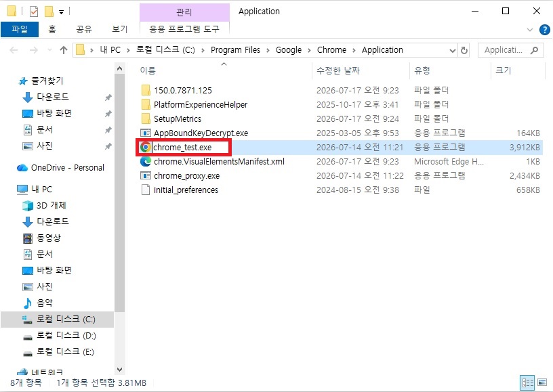The height and width of the screenshot is (392, 553).
Task: Click 로컬 디스크 (C:) breadcrumb in address bar
Action: pos(165,50)
